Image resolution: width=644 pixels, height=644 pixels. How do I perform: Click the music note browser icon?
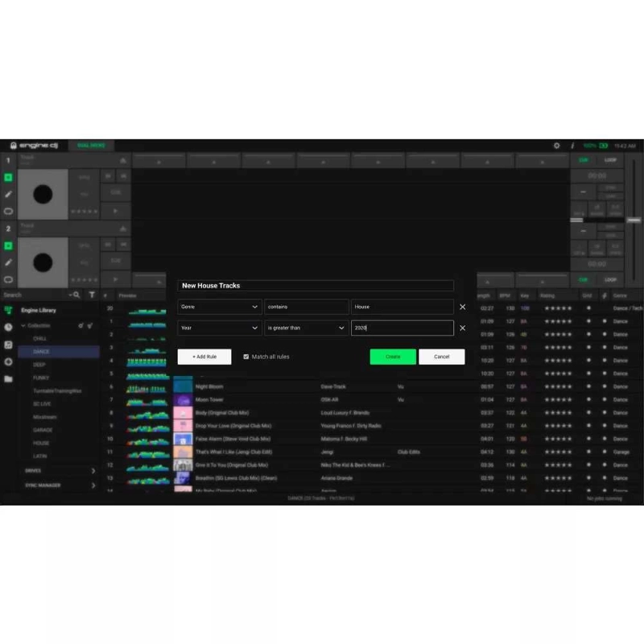click(x=10, y=344)
